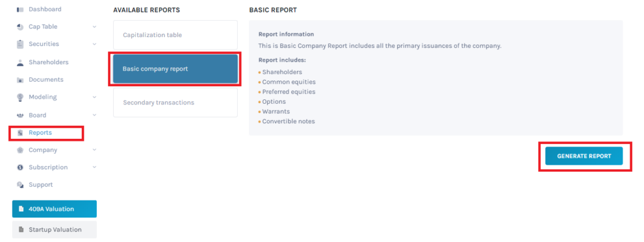Screen dimensions: 644x242
Task: Click the Dashboard sidebar icon
Action: click(x=19, y=9)
